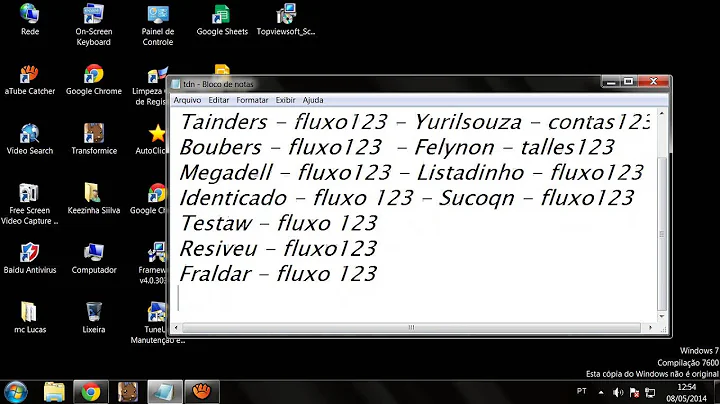Open Computador desktop icon

pyautogui.click(x=94, y=258)
